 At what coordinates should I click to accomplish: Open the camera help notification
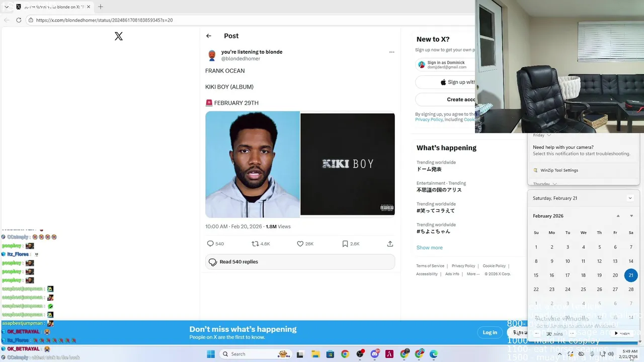click(584, 150)
